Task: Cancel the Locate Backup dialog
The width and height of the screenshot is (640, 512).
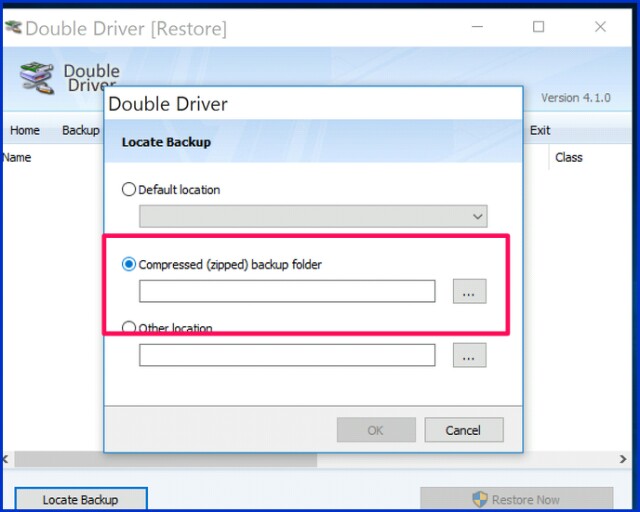Action: pyautogui.click(x=464, y=430)
